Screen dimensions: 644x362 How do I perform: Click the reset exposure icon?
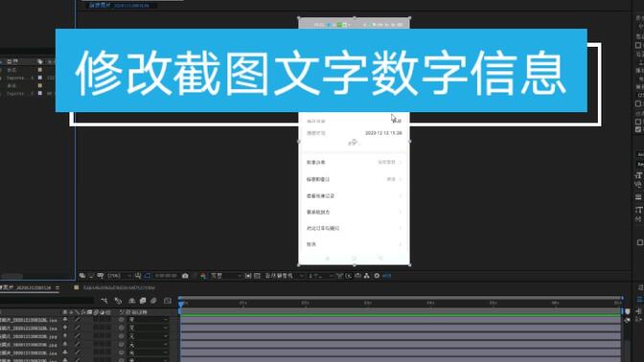pyautogui.click(x=377, y=276)
